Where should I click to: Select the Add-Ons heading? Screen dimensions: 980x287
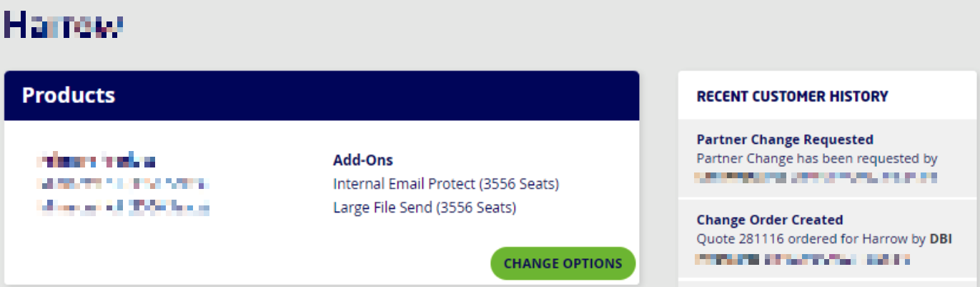tap(362, 160)
